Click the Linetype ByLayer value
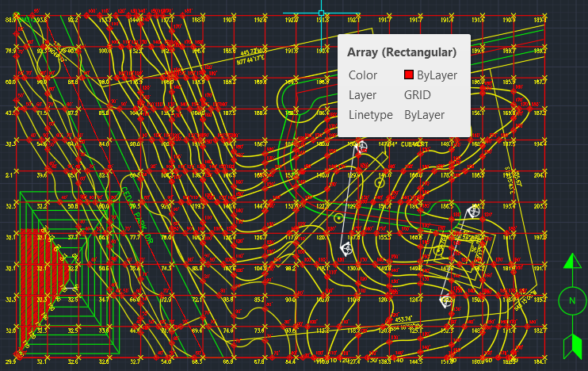 point(424,115)
